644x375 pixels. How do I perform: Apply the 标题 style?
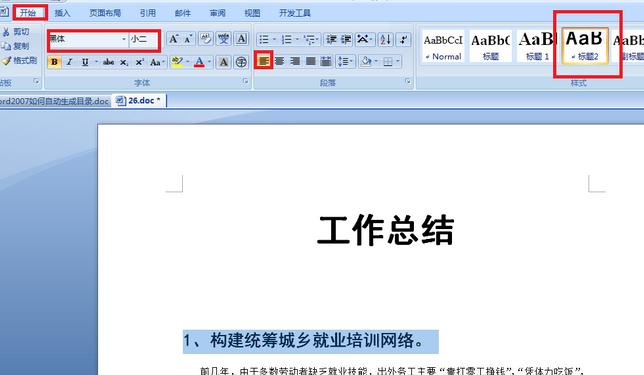coord(490,46)
